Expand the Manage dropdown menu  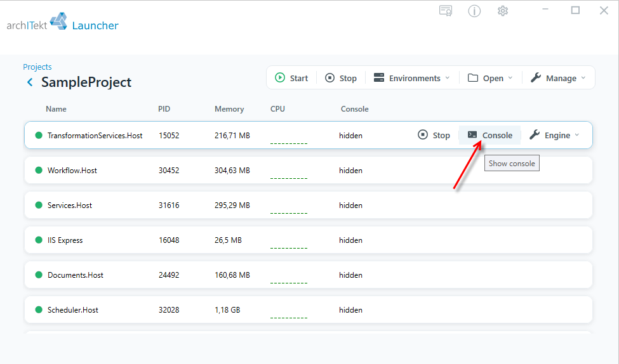tap(558, 78)
